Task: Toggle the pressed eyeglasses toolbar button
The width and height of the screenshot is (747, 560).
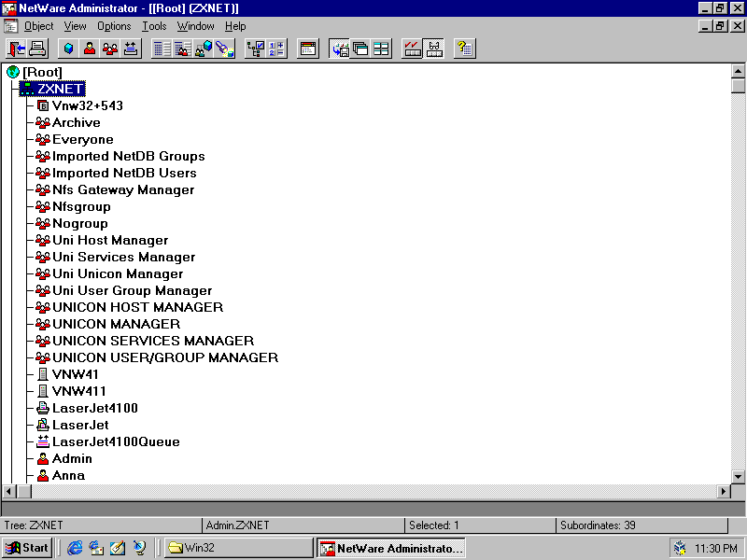Action: (433, 49)
